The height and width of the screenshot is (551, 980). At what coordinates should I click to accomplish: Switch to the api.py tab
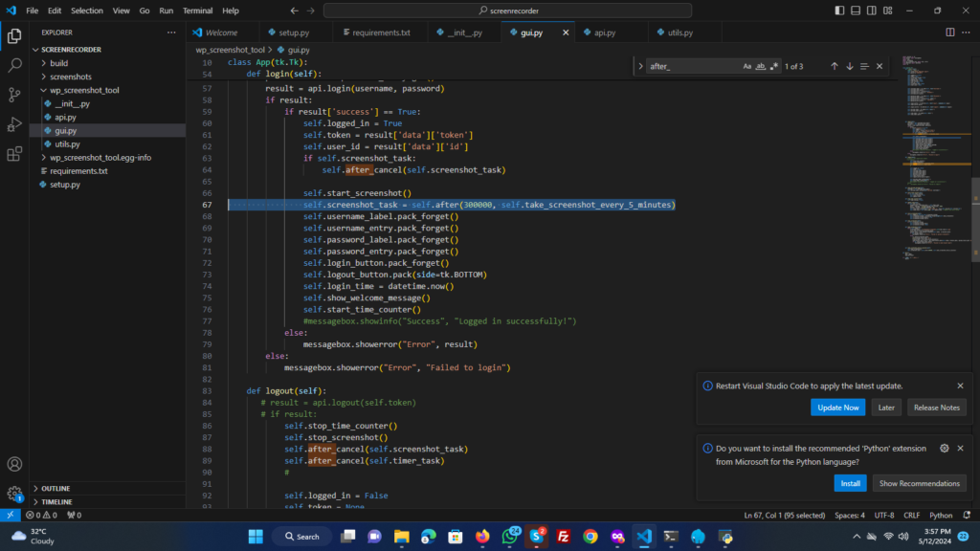(x=603, y=33)
